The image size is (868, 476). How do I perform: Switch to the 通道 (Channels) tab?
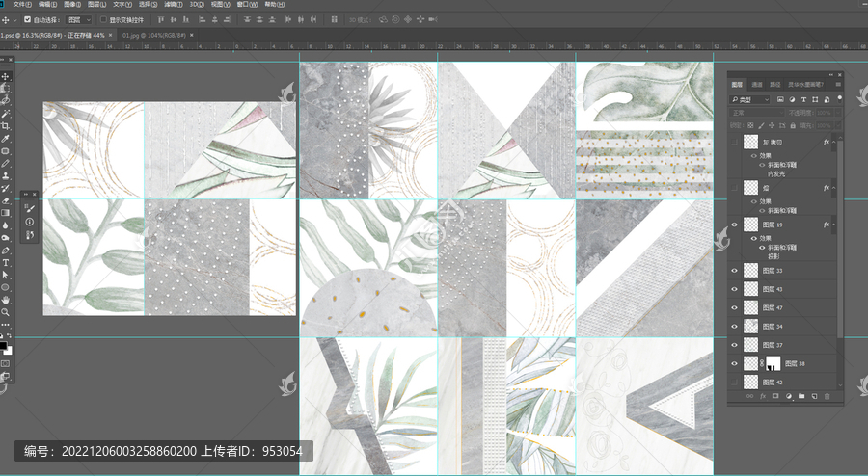(757, 85)
